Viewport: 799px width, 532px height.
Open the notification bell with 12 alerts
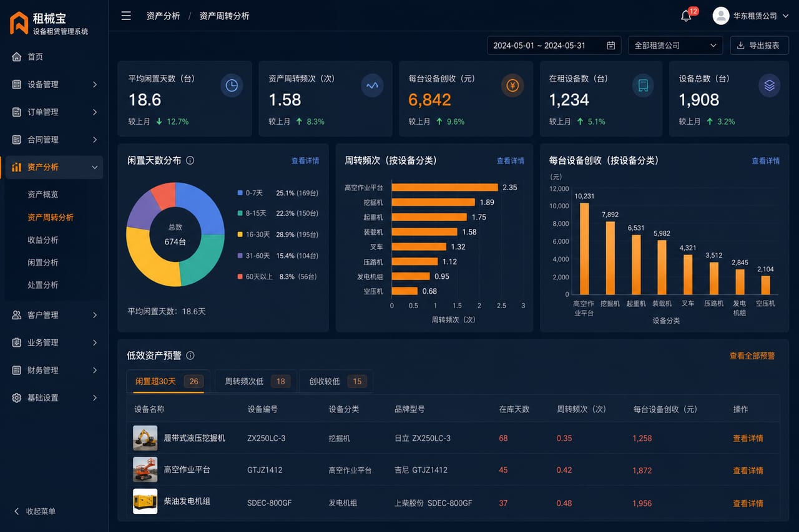(x=687, y=16)
